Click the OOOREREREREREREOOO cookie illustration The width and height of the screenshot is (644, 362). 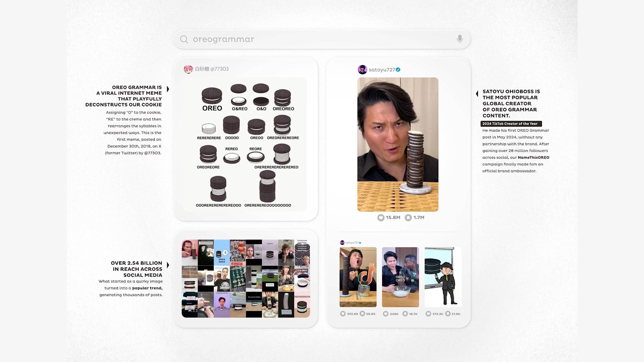218,189
